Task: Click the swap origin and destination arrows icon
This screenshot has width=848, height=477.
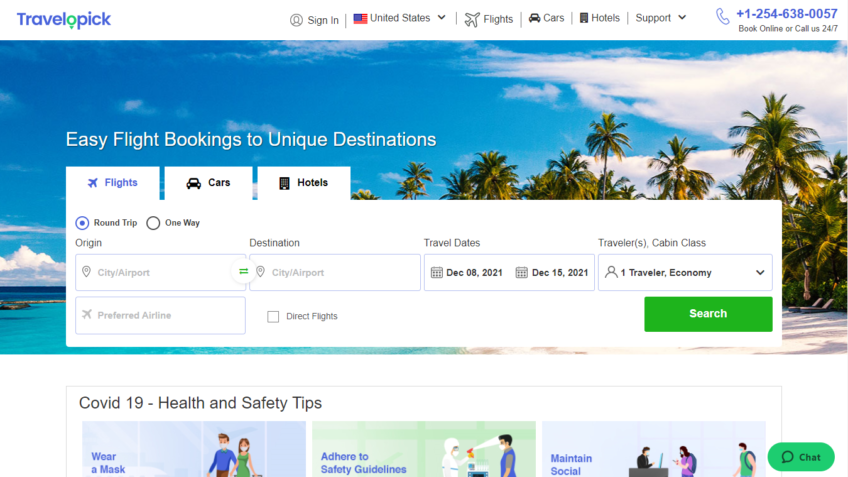Action: tap(243, 271)
